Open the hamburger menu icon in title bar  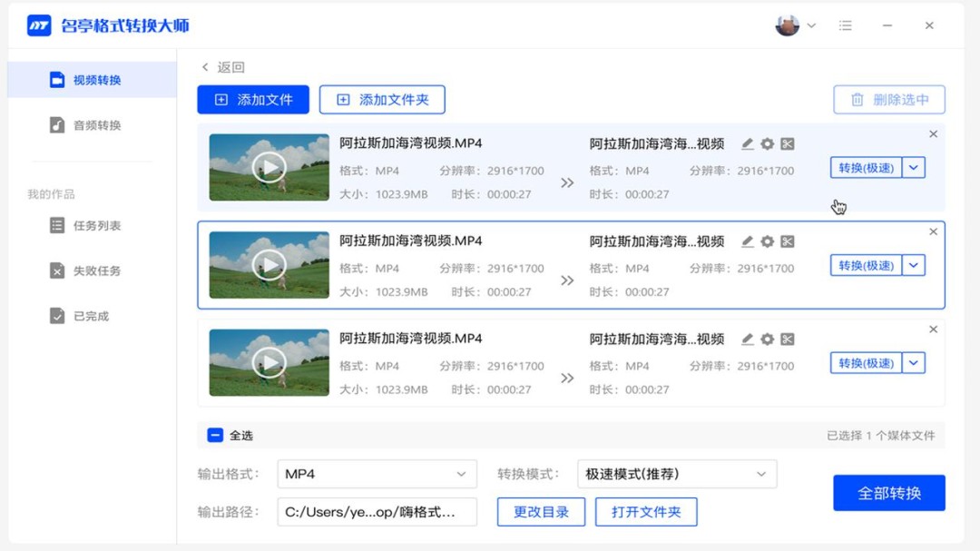(845, 25)
